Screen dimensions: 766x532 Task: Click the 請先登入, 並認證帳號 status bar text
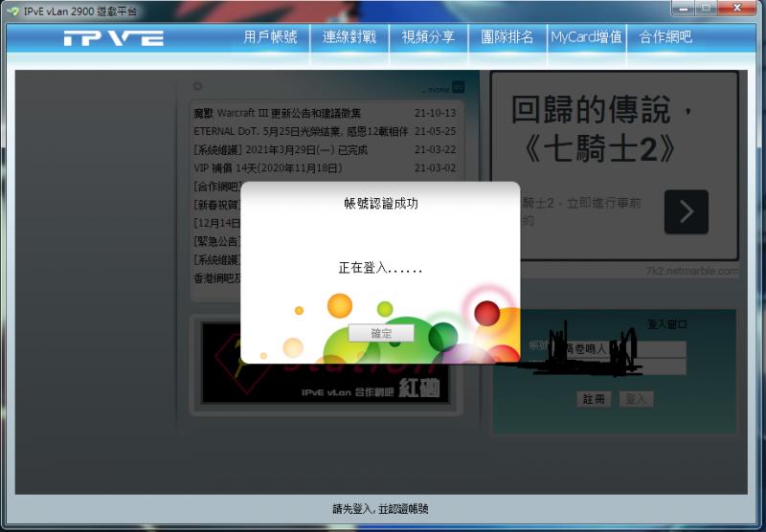pos(380,509)
